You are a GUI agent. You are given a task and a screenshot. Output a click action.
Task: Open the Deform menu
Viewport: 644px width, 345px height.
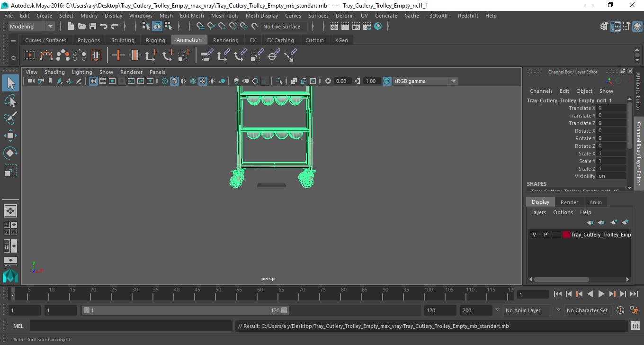(344, 16)
